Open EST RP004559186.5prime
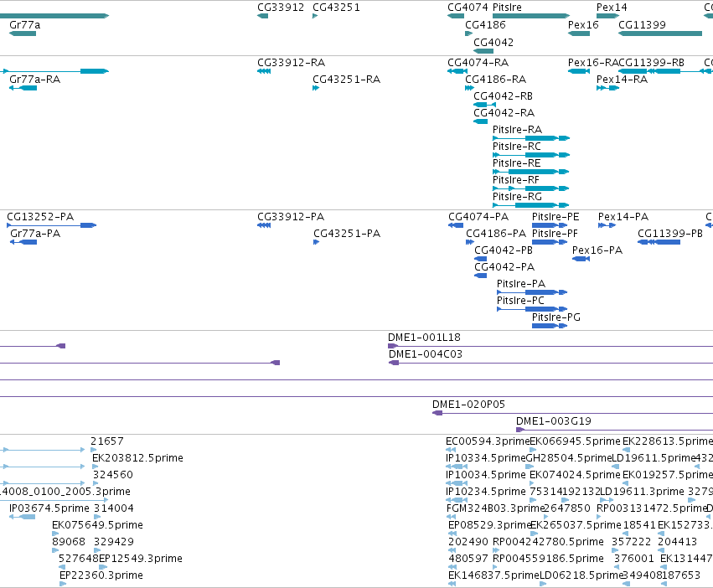Screen dimensions: 713x588 tap(496, 567)
